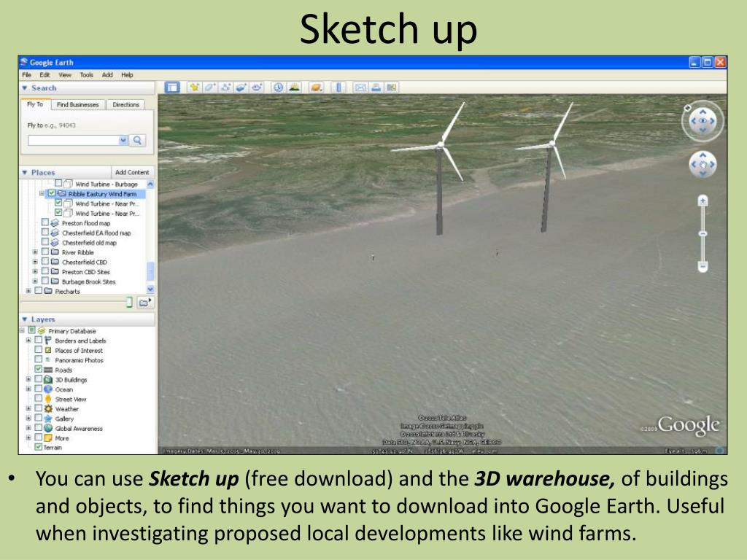
Task: Click the Add Path toolbar icon
Action: tap(226, 87)
